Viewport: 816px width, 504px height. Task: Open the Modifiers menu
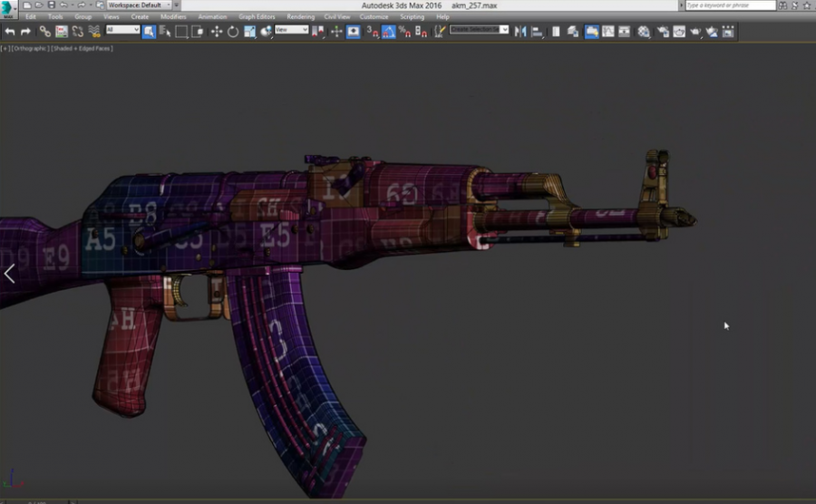173,16
